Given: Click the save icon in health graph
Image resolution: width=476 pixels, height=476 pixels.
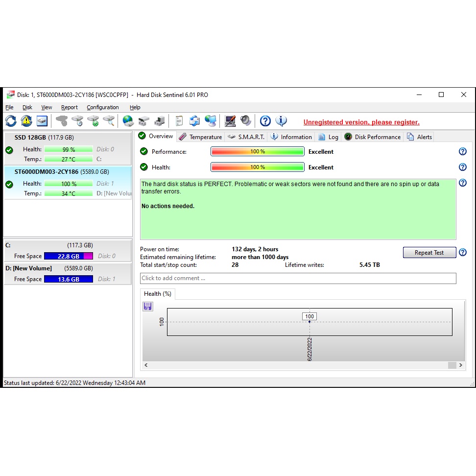Looking at the screenshot, I should coord(148,307).
